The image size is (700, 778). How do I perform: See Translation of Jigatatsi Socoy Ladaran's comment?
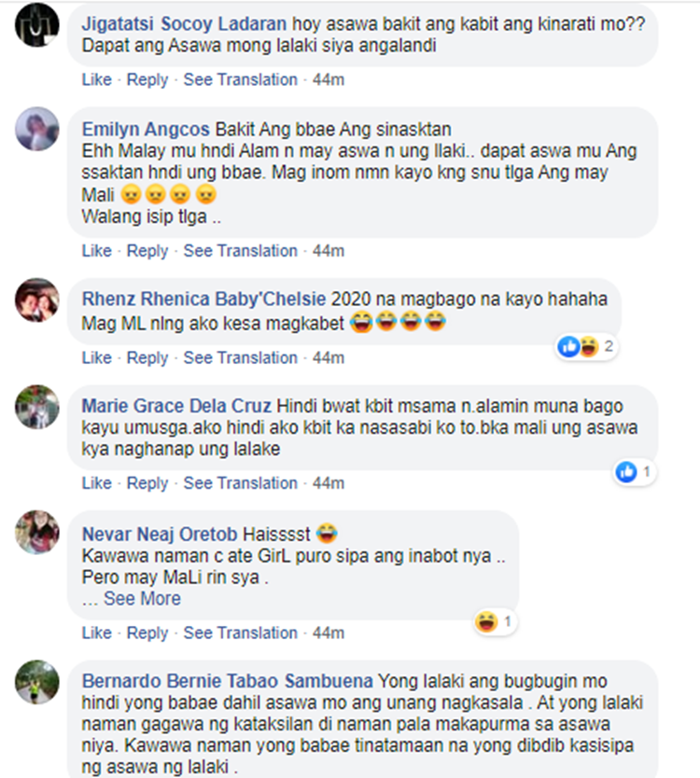coord(240,79)
